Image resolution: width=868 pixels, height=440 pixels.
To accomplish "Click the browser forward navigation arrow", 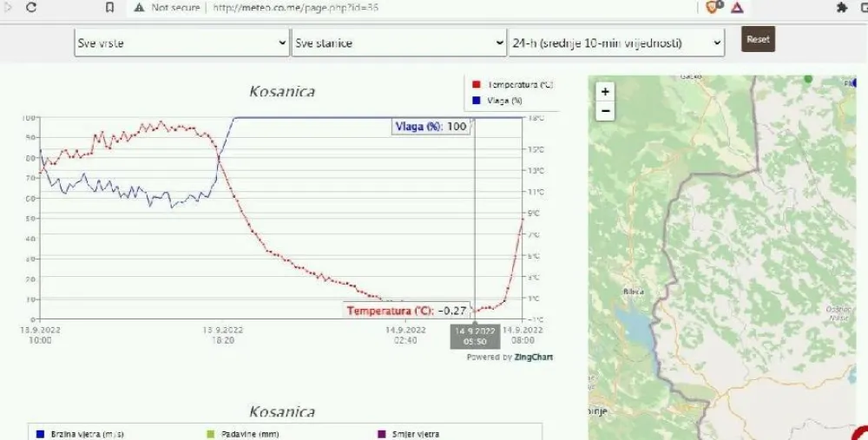I will pos(8,7).
